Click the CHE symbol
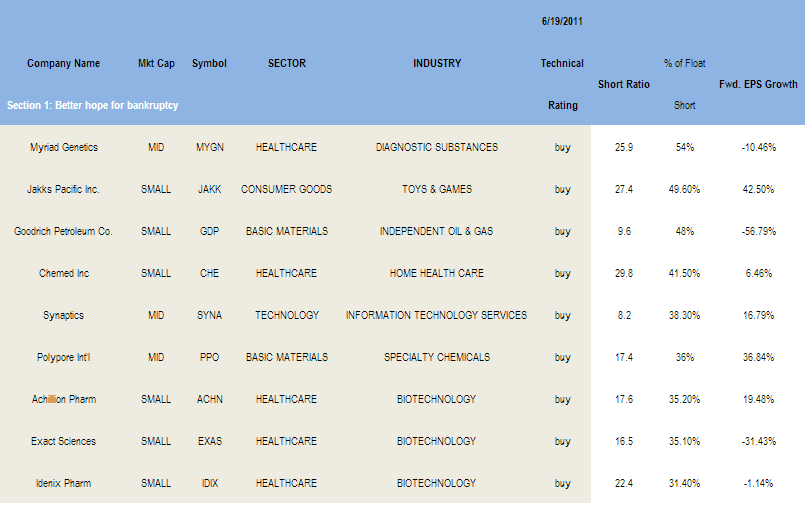The image size is (806, 507). tap(209, 273)
